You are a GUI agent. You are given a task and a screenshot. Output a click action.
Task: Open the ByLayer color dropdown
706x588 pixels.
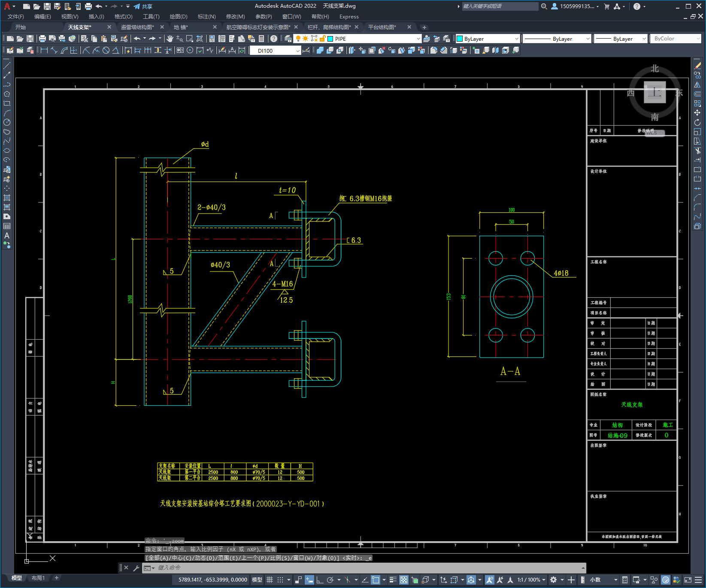pyautogui.click(x=516, y=39)
